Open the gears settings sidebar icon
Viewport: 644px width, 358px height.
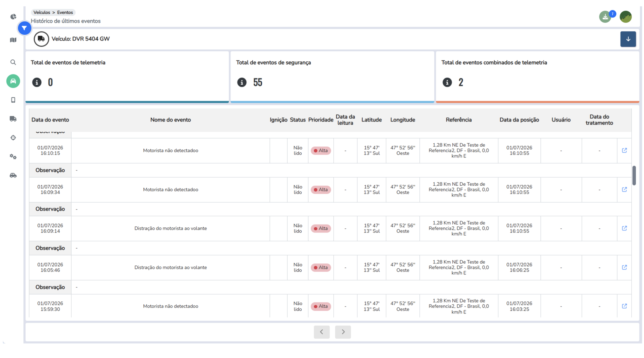13,156
